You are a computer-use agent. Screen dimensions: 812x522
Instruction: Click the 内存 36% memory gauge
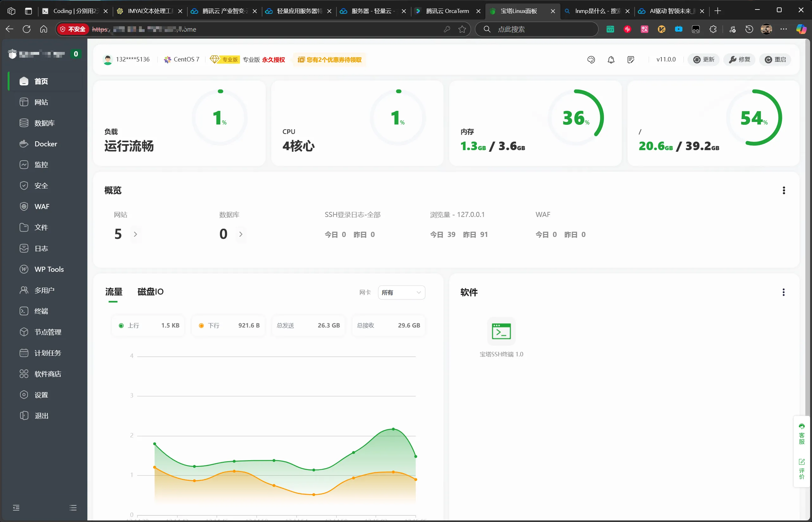point(576,118)
